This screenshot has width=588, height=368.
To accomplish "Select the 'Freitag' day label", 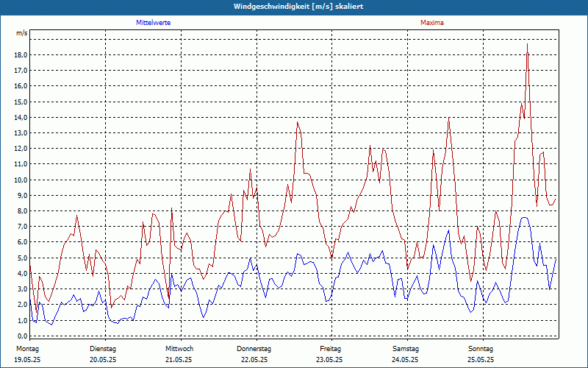I will pos(330,349).
